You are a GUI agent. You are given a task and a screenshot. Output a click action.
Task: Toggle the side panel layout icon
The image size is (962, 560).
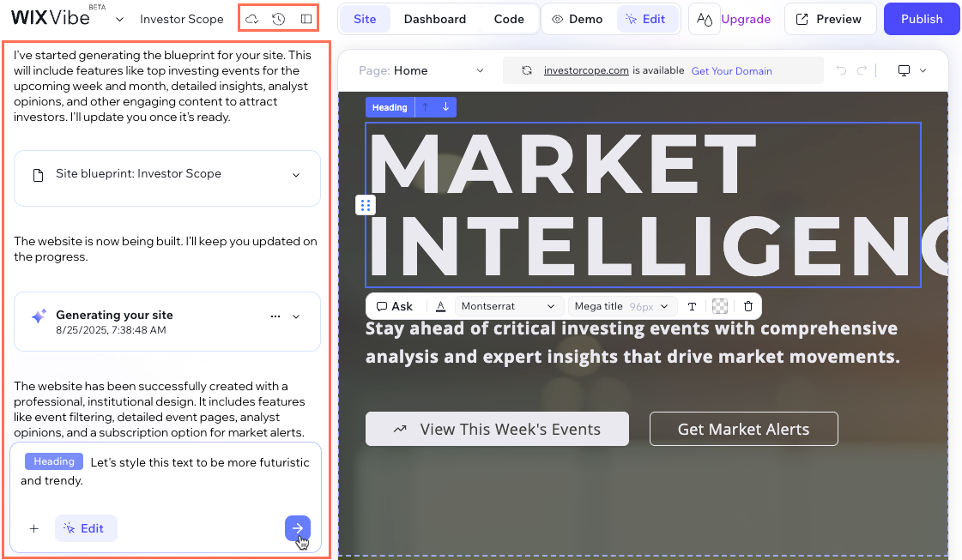[306, 18]
